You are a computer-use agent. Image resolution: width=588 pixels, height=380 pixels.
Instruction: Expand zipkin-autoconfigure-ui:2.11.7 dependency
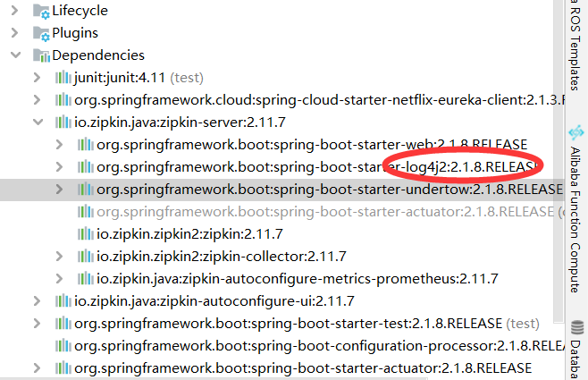(37, 300)
